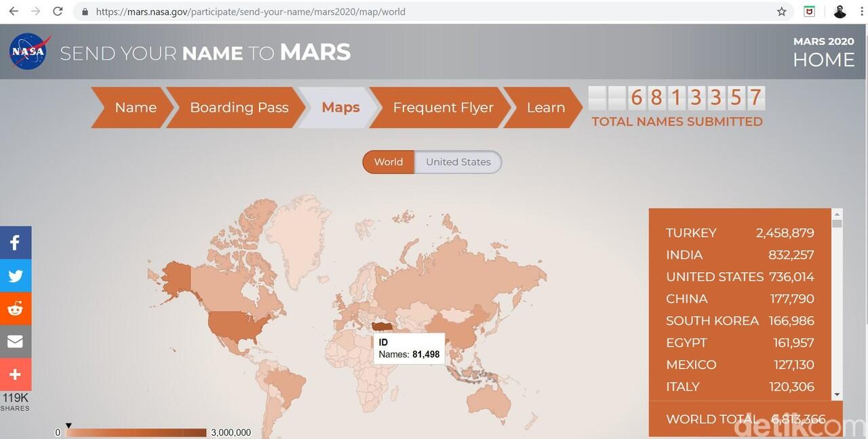868x439 pixels.
Task: Open the Frequent Flyer step tab
Action: click(439, 107)
